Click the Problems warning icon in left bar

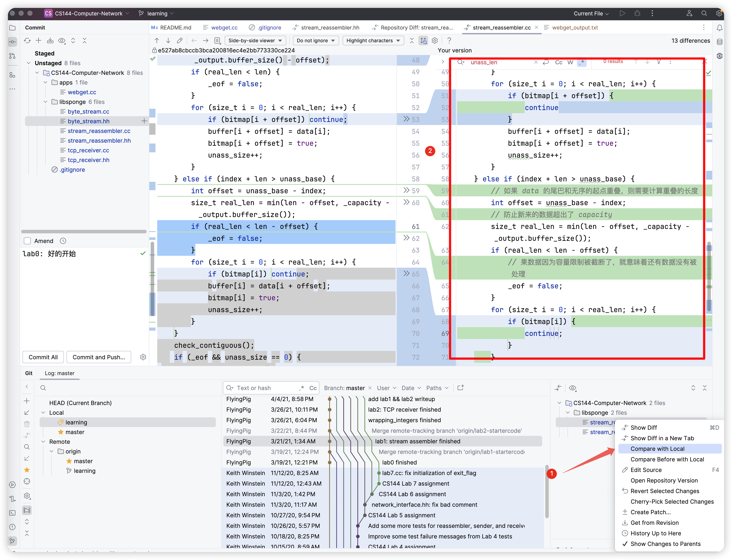coord(12,527)
